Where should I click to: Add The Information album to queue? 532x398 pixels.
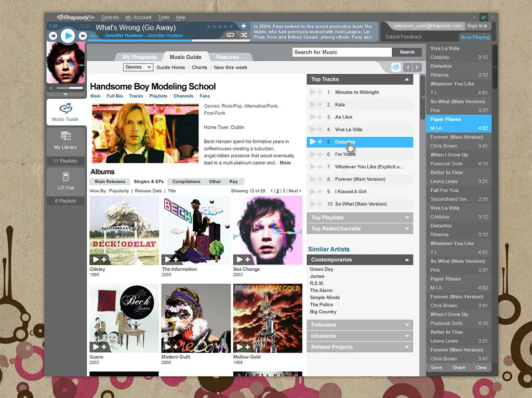176,260
